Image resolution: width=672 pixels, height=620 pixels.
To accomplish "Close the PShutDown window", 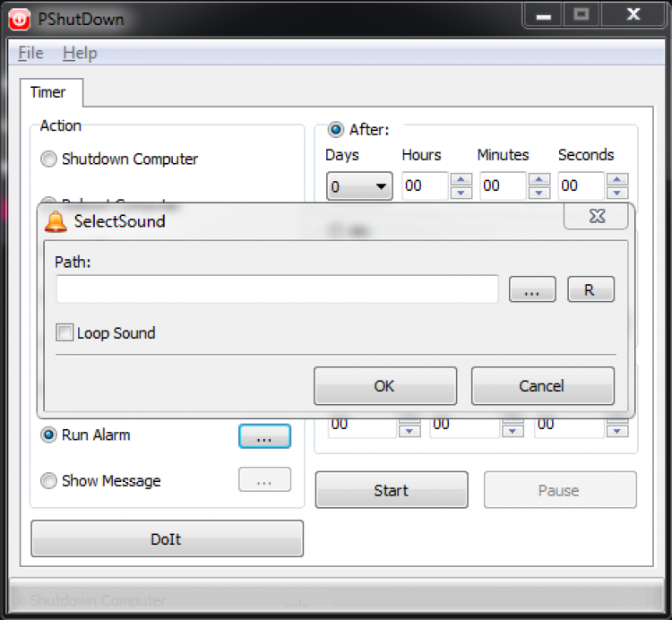I will (633, 15).
